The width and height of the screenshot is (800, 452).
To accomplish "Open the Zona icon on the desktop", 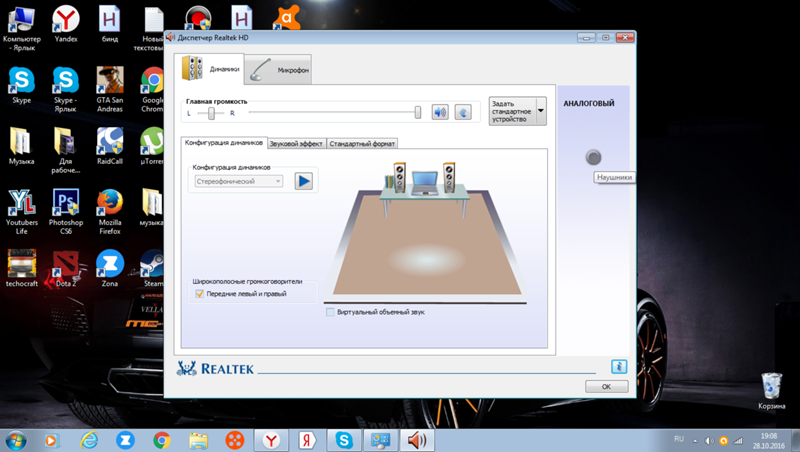I will (110, 268).
